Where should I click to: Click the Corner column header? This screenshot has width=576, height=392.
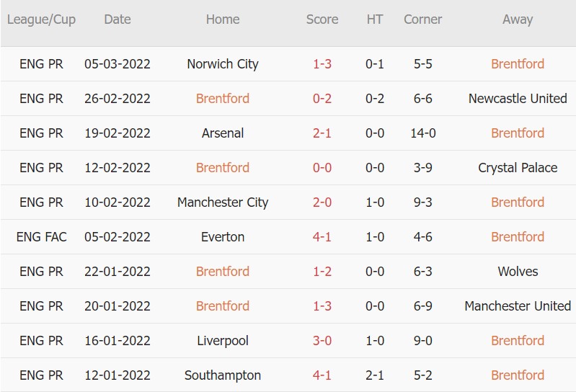pos(422,19)
